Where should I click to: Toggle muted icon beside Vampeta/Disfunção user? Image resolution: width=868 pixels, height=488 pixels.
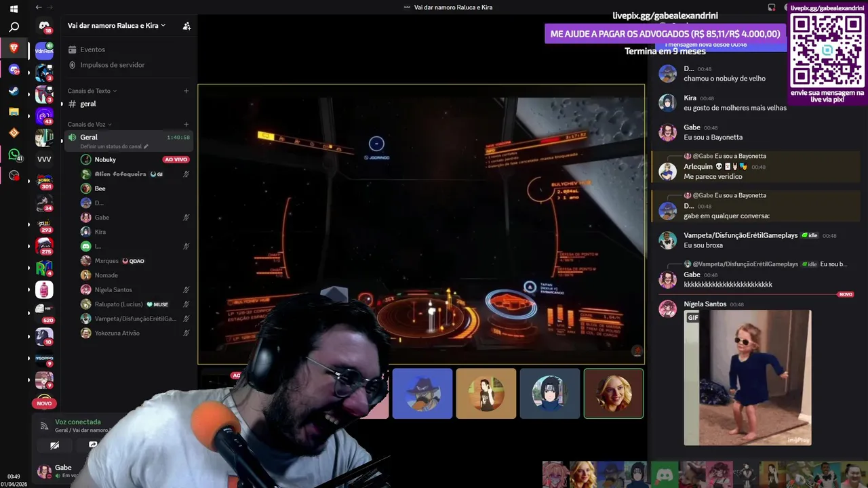[186, 319]
